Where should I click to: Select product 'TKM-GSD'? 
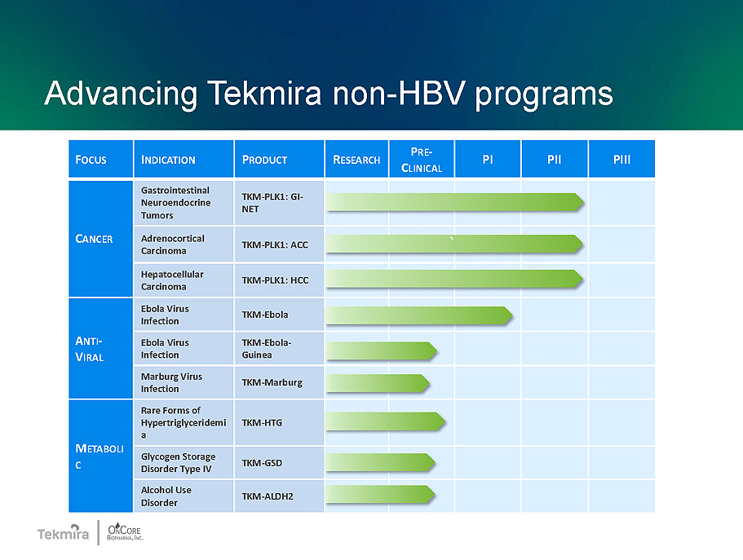pos(280,462)
